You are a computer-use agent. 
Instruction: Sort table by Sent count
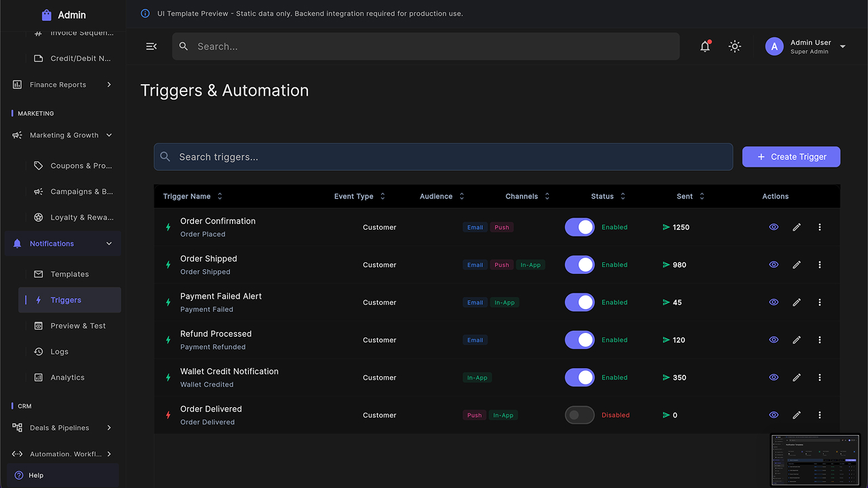pyautogui.click(x=691, y=197)
